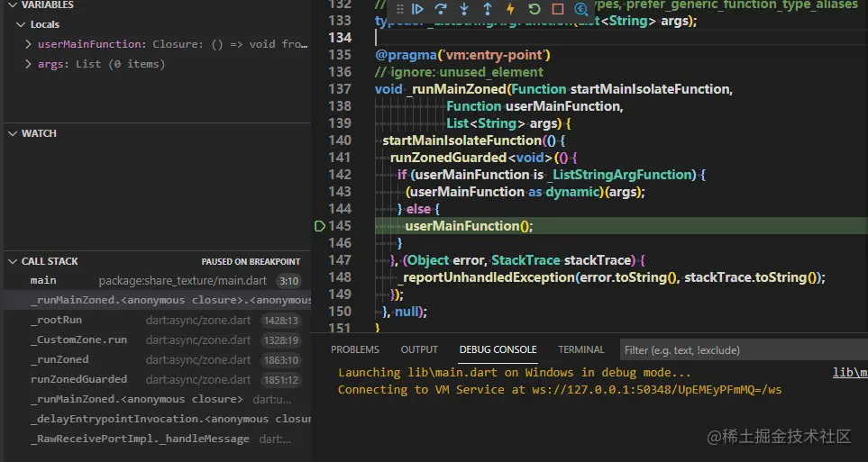
Task: Select the _runZoned stack frame
Action: click(157, 360)
